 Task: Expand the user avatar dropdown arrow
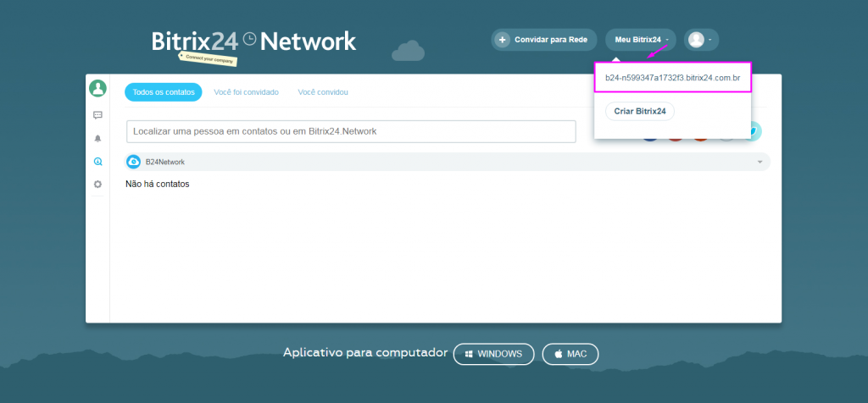710,41
